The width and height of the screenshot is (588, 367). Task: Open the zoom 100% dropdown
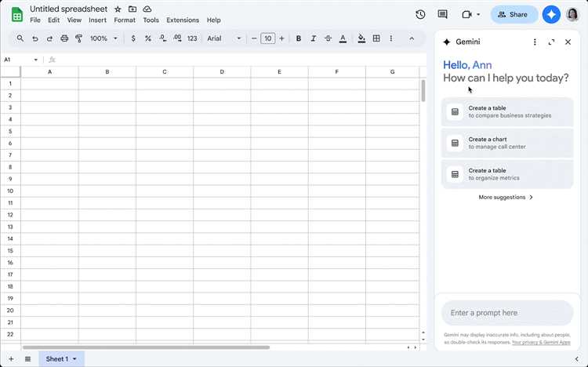(x=103, y=38)
